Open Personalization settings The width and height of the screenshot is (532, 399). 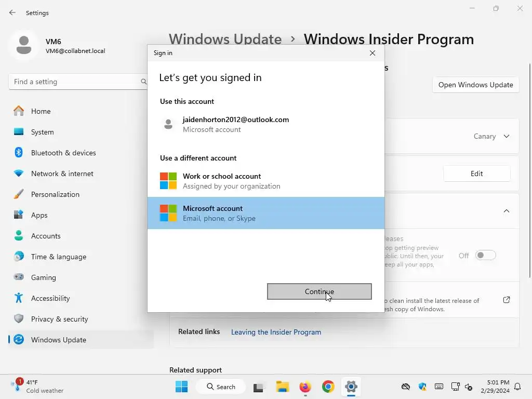click(x=81, y=194)
